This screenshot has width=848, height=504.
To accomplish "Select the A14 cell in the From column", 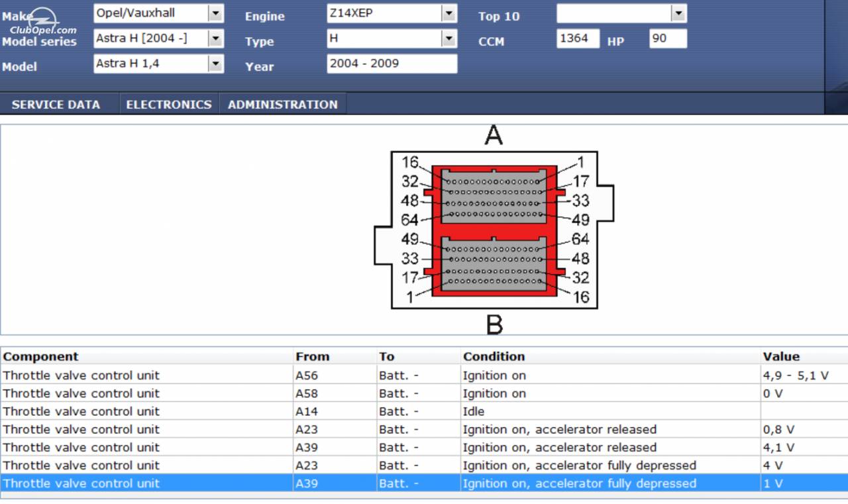I will (335, 411).
